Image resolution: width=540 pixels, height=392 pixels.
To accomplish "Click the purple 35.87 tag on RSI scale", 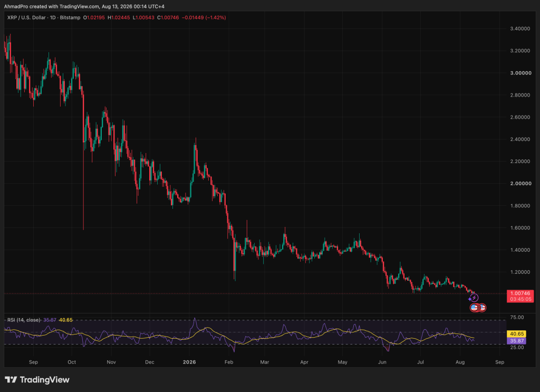I will point(517,341).
